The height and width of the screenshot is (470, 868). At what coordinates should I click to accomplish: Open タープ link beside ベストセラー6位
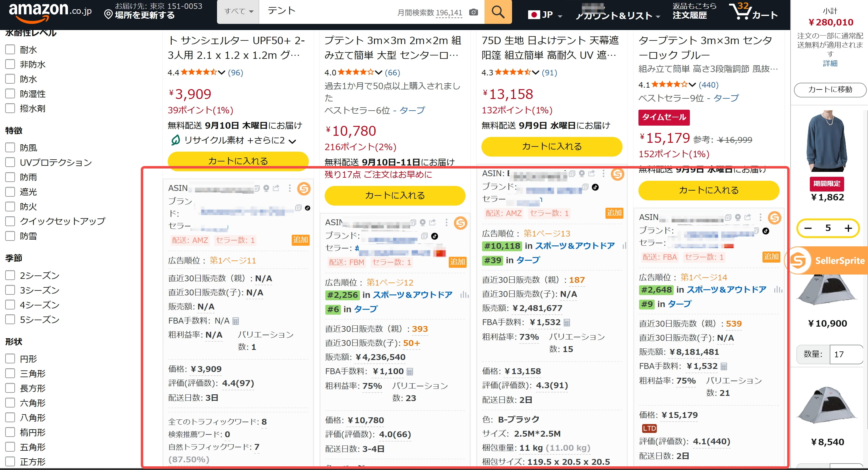click(412, 110)
